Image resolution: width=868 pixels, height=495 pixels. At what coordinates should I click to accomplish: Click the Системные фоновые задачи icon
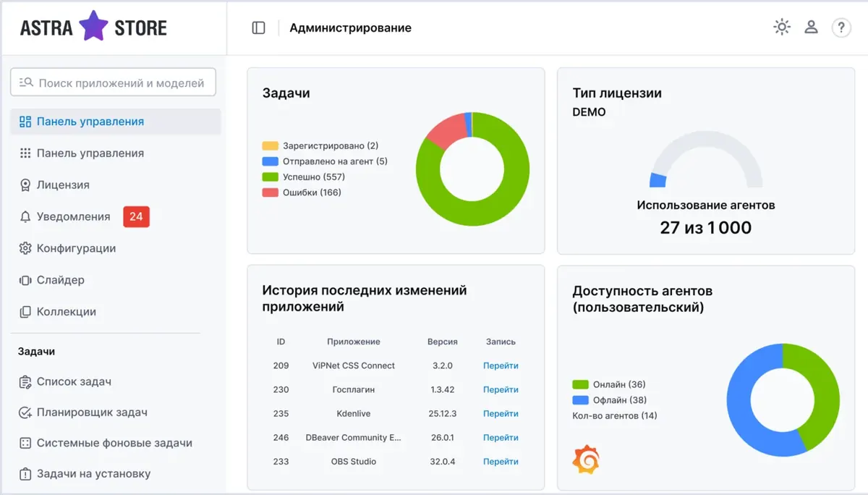coord(25,443)
